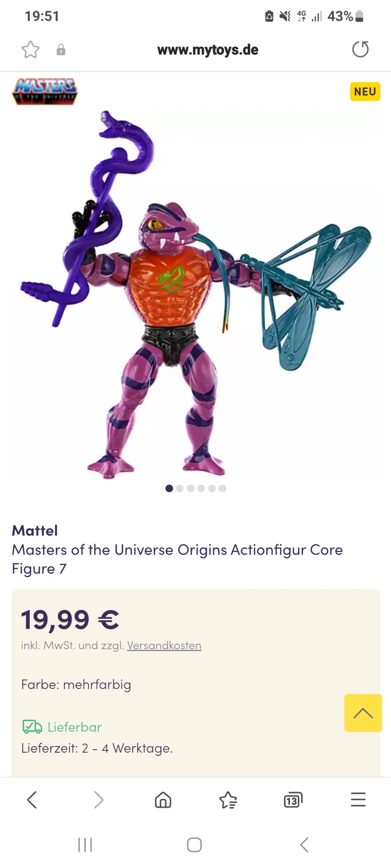Open the bookmarks list star icon
This screenshot has height=868, width=391.
[228, 800]
